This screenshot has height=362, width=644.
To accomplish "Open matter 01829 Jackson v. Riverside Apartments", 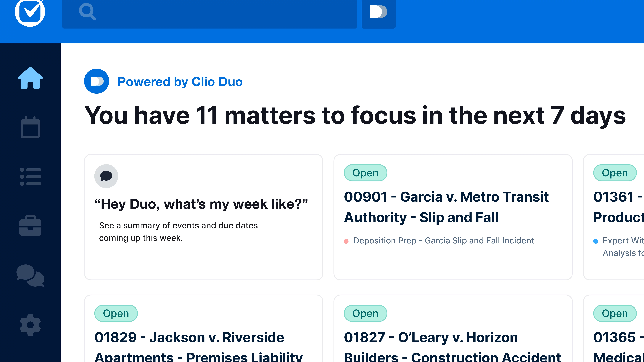I will [x=189, y=338].
